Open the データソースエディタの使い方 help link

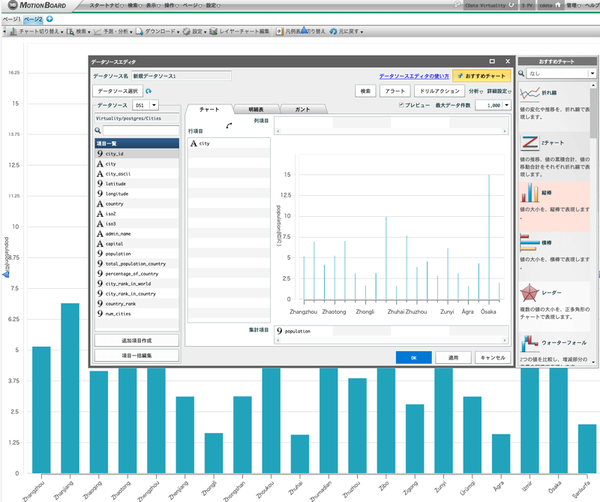pyautogui.click(x=413, y=75)
